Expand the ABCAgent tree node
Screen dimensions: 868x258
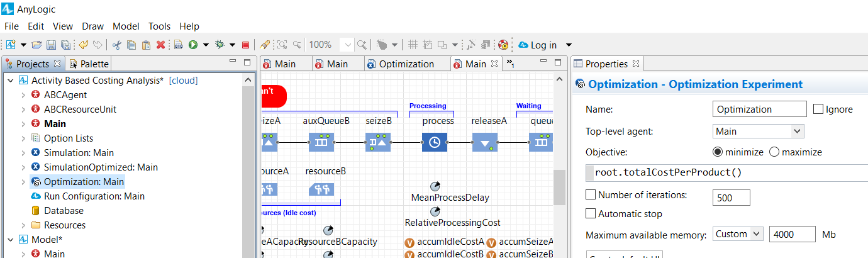[x=23, y=95]
